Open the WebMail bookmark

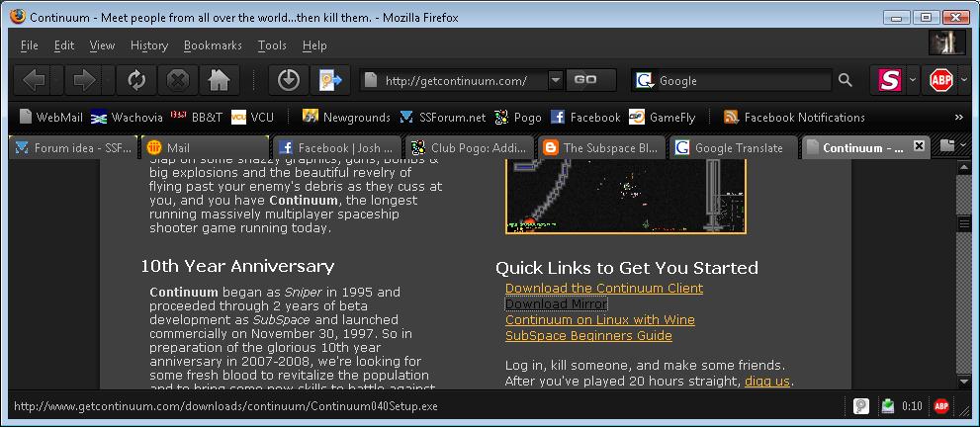[51, 118]
